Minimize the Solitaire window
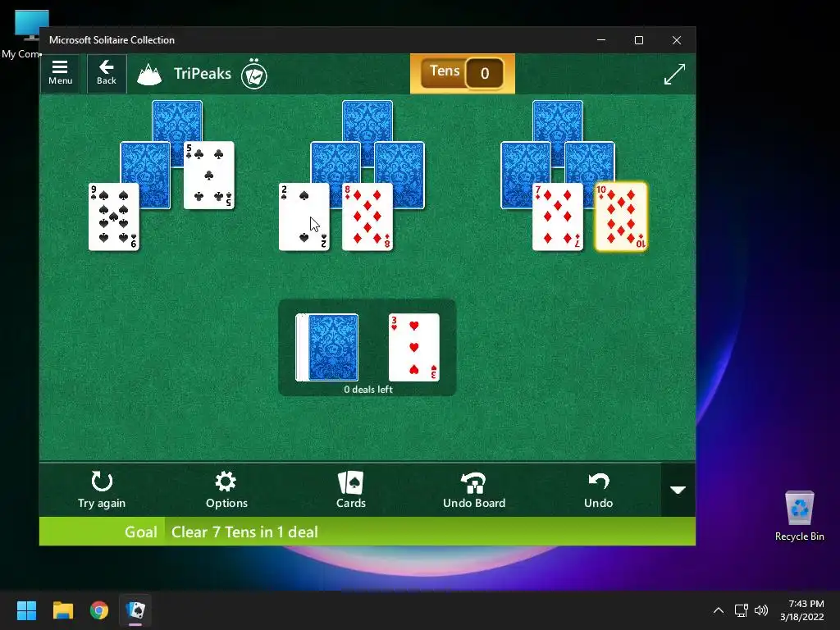This screenshot has height=630, width=840. click(601, 40)
